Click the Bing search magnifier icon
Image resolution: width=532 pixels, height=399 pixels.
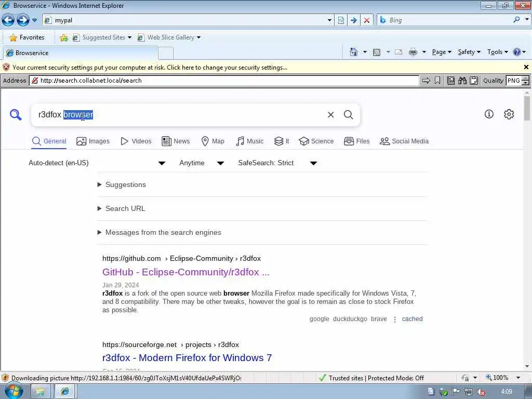[516, 20]
